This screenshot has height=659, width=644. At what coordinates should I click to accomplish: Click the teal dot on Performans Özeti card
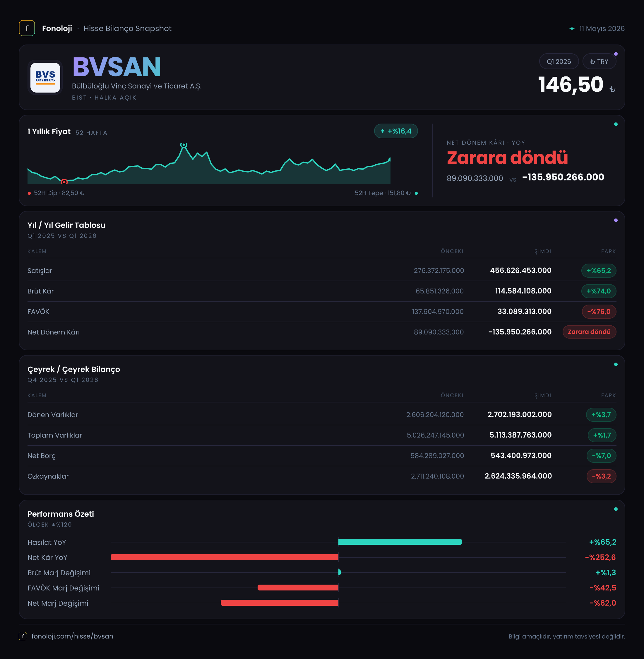[616, 509]
